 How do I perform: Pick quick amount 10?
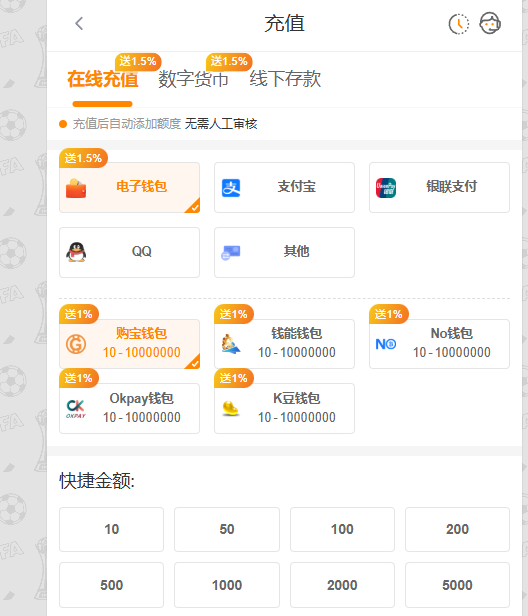112,529
